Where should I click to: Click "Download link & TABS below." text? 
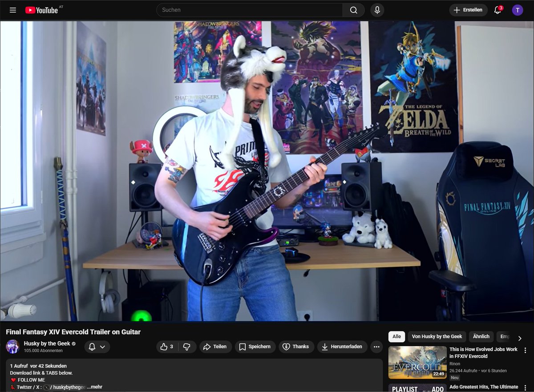[x=41, y=373]
